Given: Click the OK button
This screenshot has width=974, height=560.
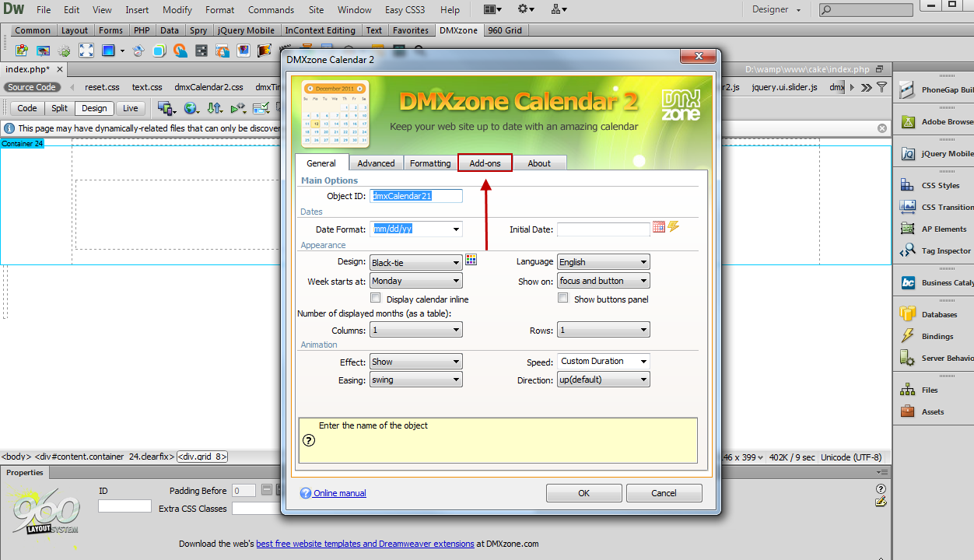Looking at the screenshot, I should [583, 493].
